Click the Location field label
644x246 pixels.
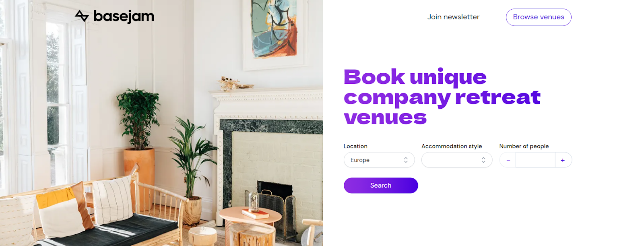click(x=355, y=146)
